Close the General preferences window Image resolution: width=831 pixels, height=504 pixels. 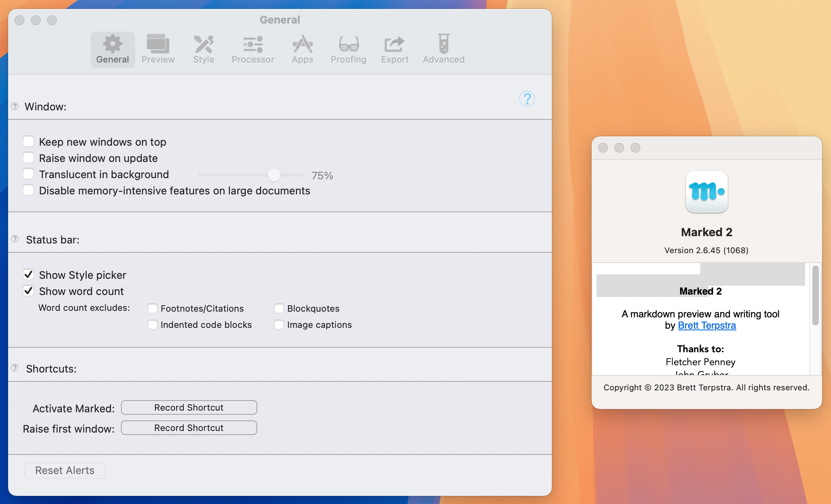(x=19, y=20)
